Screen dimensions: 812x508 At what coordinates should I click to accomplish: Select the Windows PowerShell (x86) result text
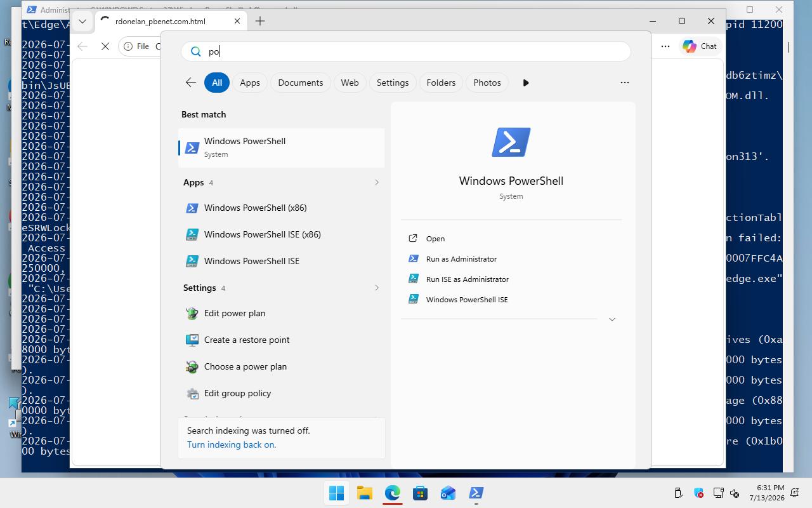coord(256,208)
